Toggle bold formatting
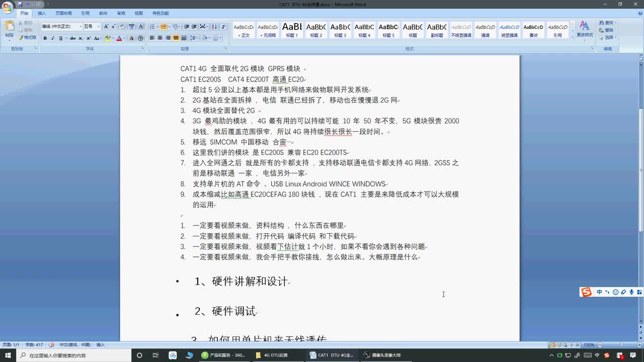The width and height of the screenshot is (644, 362). 45,38
